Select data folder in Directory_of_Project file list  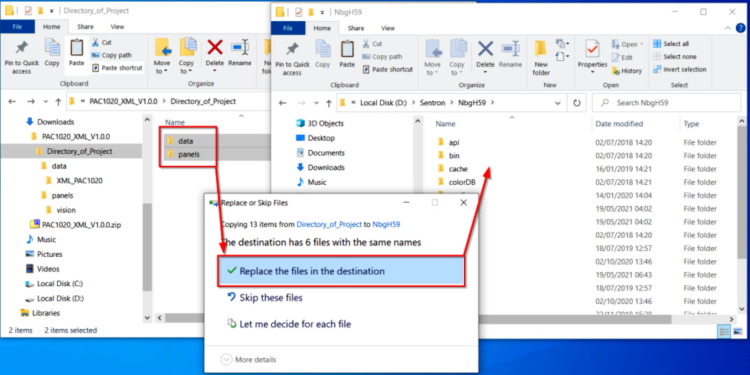180,141
